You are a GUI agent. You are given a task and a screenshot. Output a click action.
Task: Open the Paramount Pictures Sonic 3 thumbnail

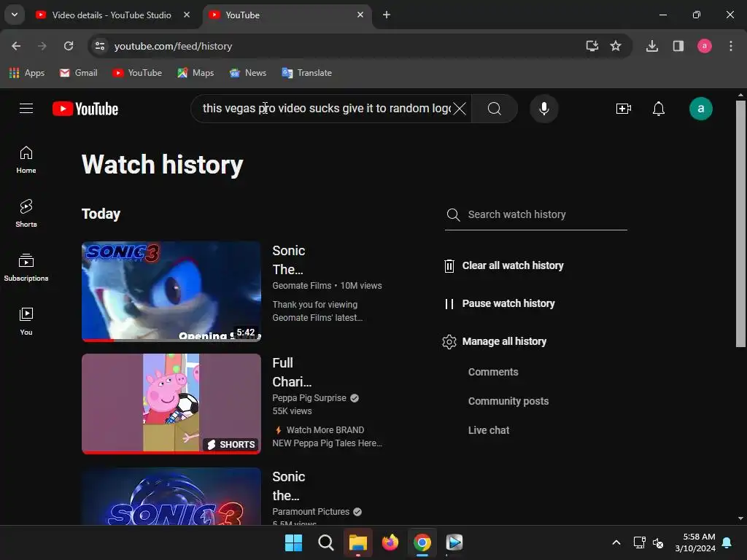[x=171, y=496]
